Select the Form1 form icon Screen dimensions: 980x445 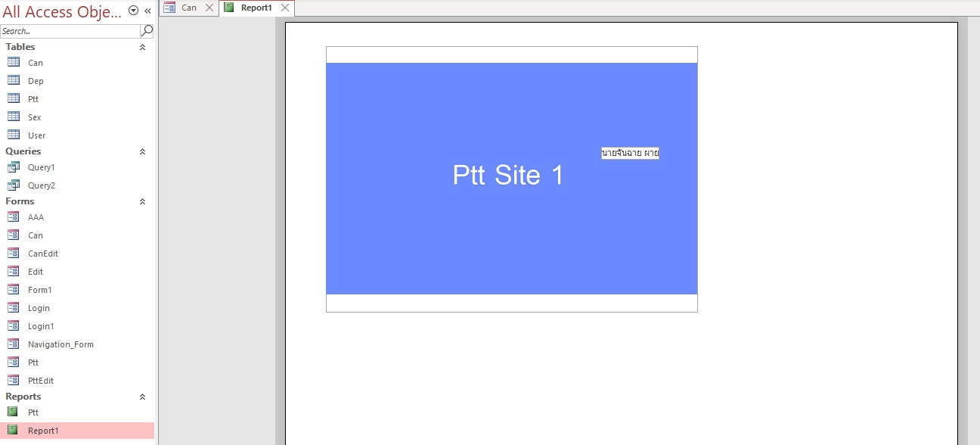click(x=13, y=290)
